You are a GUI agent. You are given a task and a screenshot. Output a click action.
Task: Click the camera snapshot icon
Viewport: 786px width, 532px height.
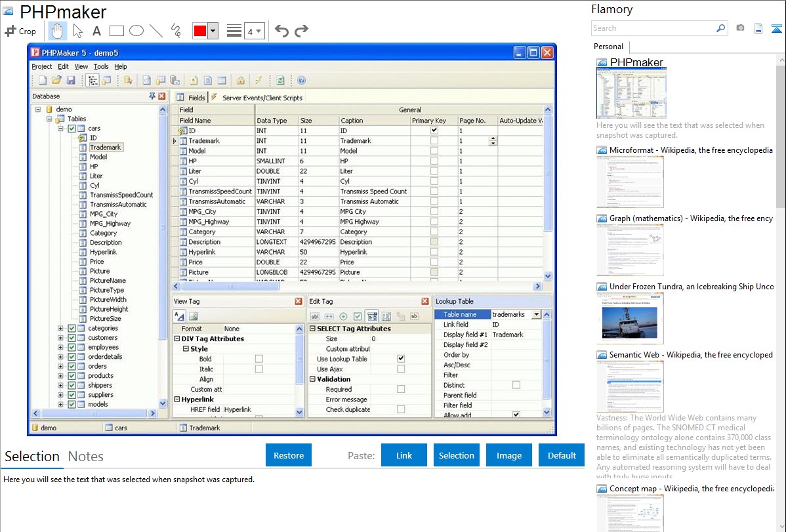tap(740, 28)
